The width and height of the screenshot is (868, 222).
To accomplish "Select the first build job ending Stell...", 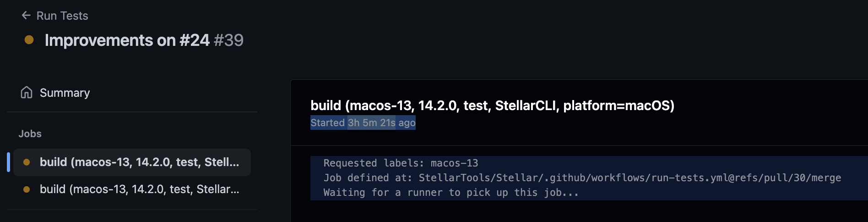I will point(139,162).
